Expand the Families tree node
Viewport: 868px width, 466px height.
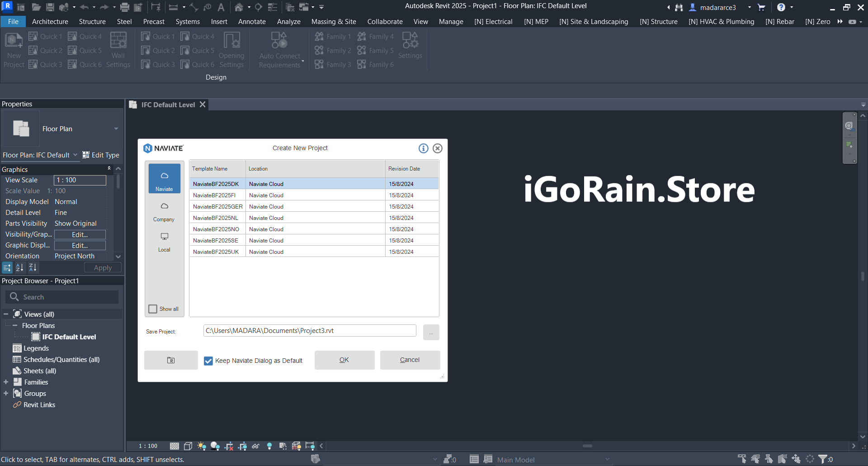tap(6, 382)
